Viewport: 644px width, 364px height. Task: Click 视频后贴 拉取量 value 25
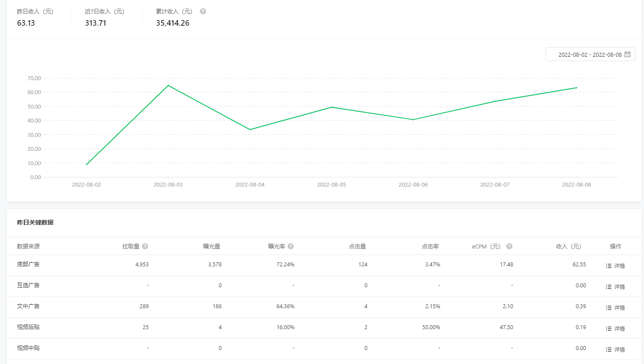pos(146,327)
